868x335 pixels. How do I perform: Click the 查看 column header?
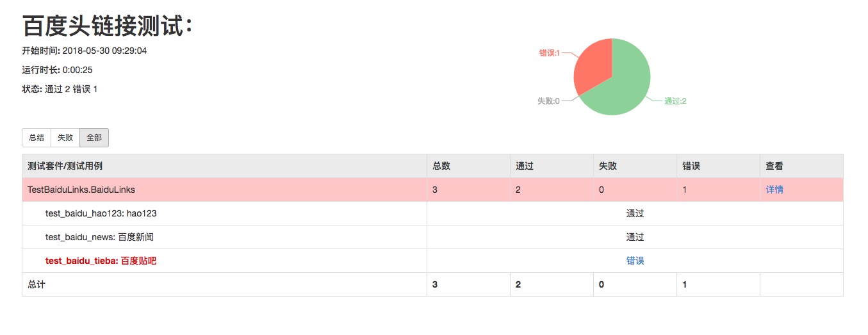[x=774, y=166]
